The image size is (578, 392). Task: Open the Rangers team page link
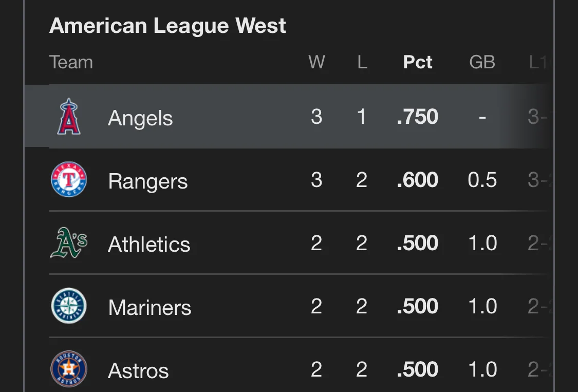pos(148,181)
